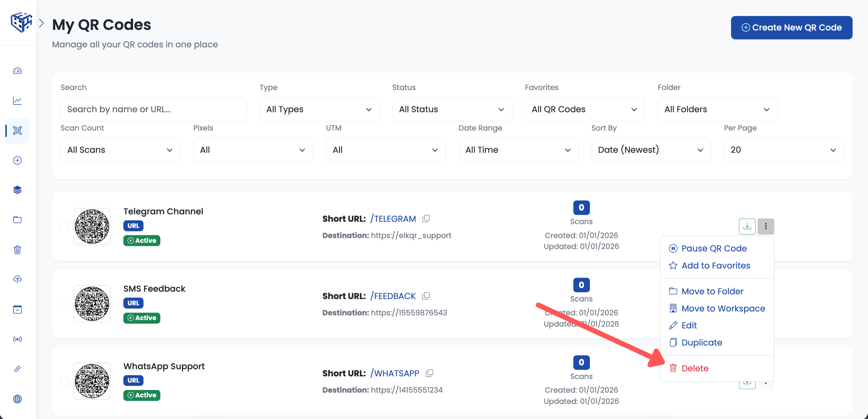Tick the WhatsApp Support row checkbox
Screen dimensions: 868x419
pos(65,381)
